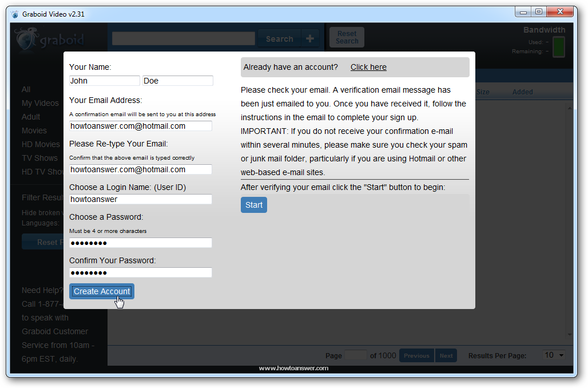Screen dimensions: 588x388
Task: Click the 'of 1000' page count text
Action: (383, 355)
